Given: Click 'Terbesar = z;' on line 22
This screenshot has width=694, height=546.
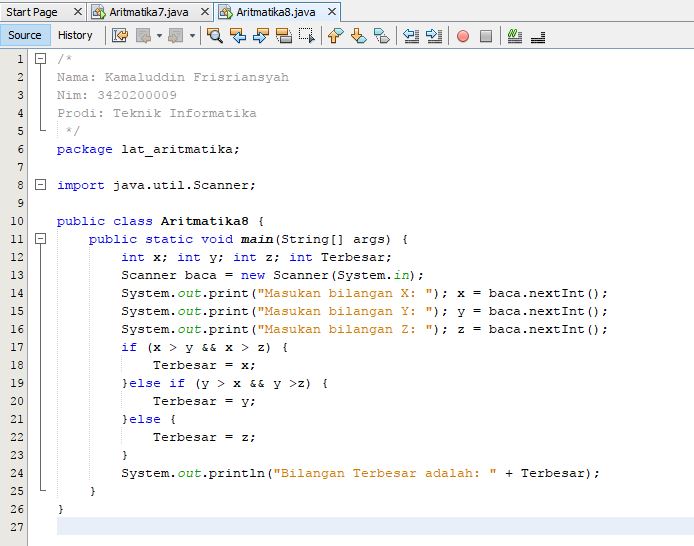Looking at the screenshot, I should (x=204, y=438).
